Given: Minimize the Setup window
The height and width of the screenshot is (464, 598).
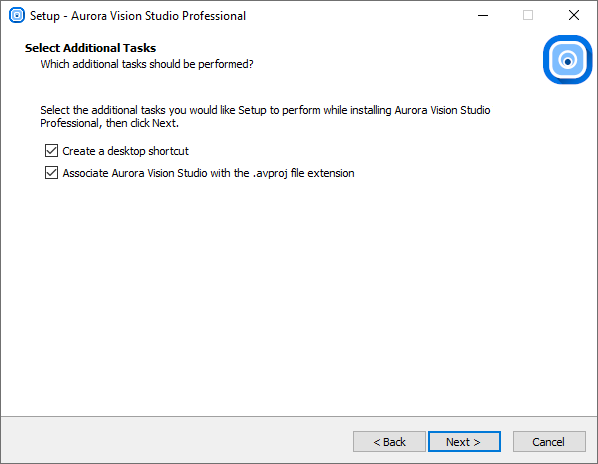Looking at the screenshot, I should pos(483,15).
